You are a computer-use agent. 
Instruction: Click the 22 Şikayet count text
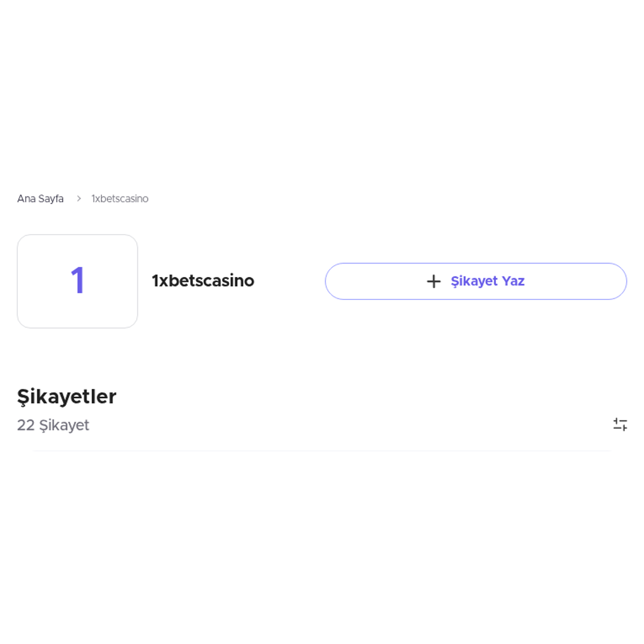[53, 425]
